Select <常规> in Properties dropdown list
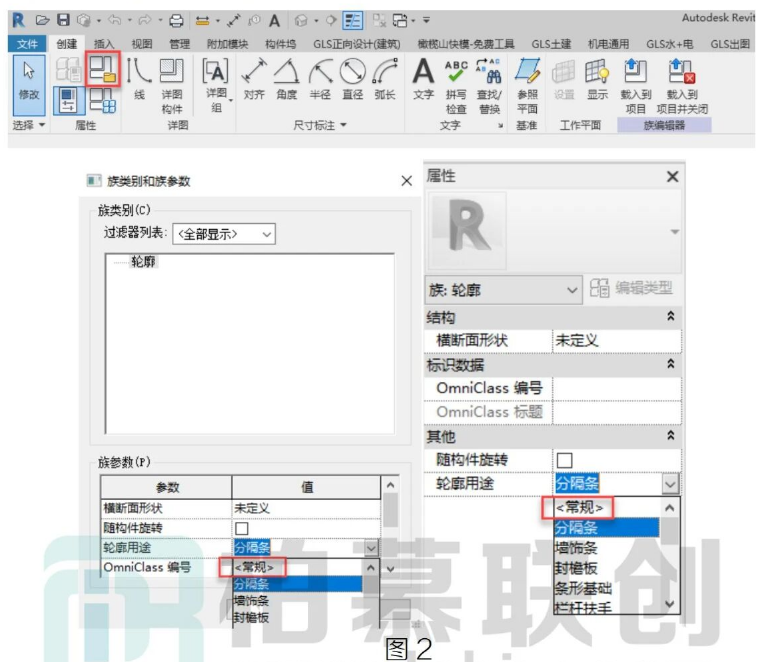 click(x=579, y=508)
